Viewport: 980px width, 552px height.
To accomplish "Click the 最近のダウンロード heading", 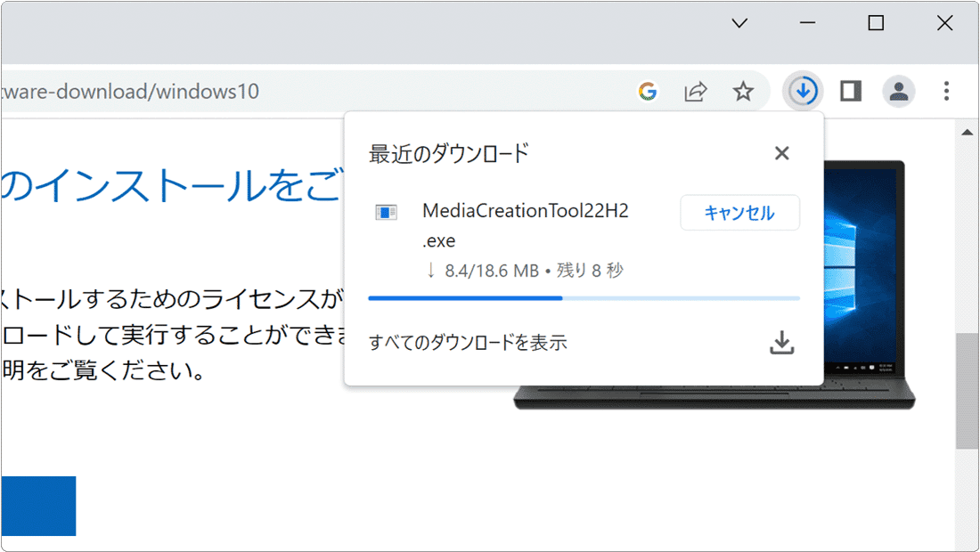I will [x=449, y=154].
